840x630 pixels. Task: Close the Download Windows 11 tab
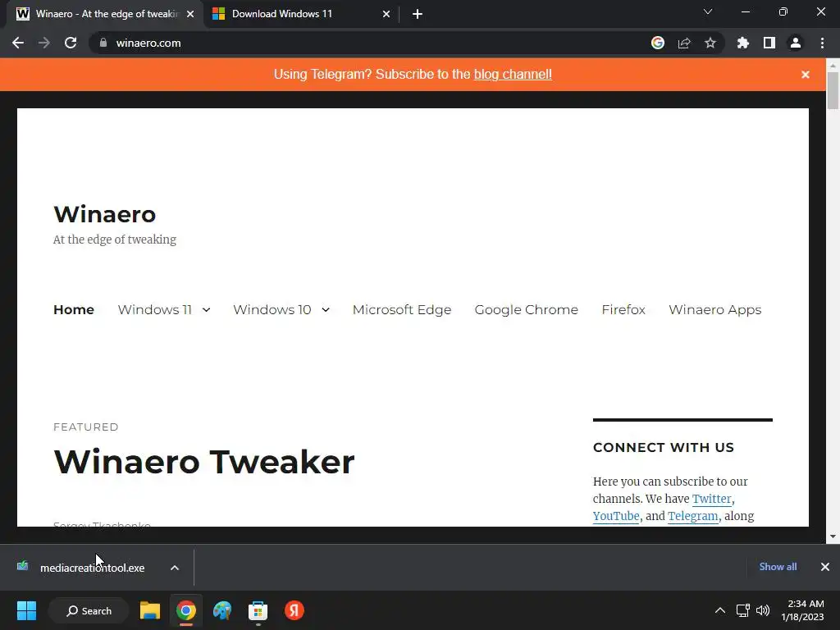click(386, 14)
